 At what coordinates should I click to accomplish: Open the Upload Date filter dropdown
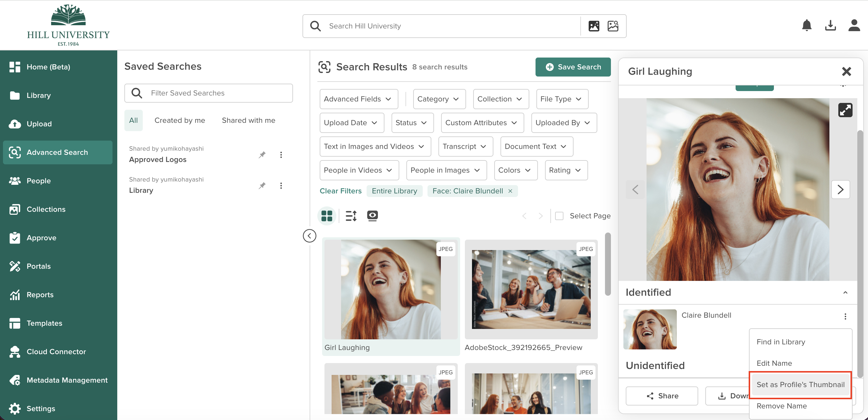pyautogui.click(x=351, y=122)
